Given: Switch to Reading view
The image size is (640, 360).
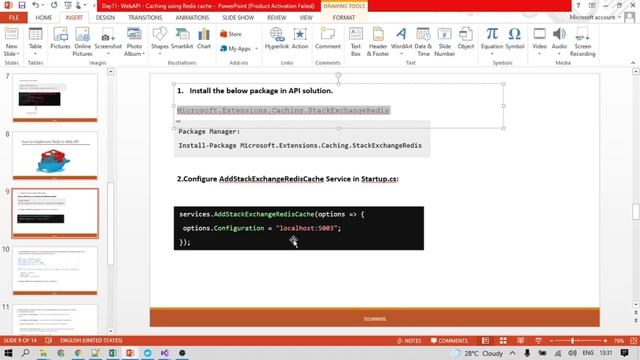Looking at the screenshot, I should (521, 340).
